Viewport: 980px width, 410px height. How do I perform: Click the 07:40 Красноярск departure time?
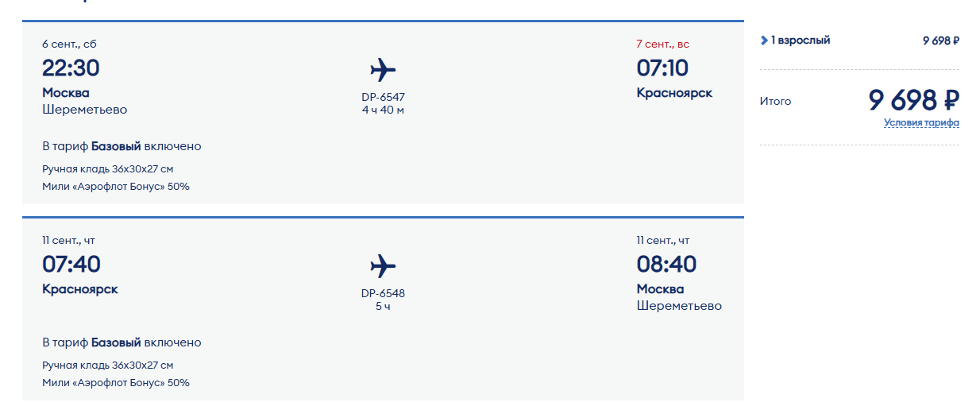[x=71, y=264]
